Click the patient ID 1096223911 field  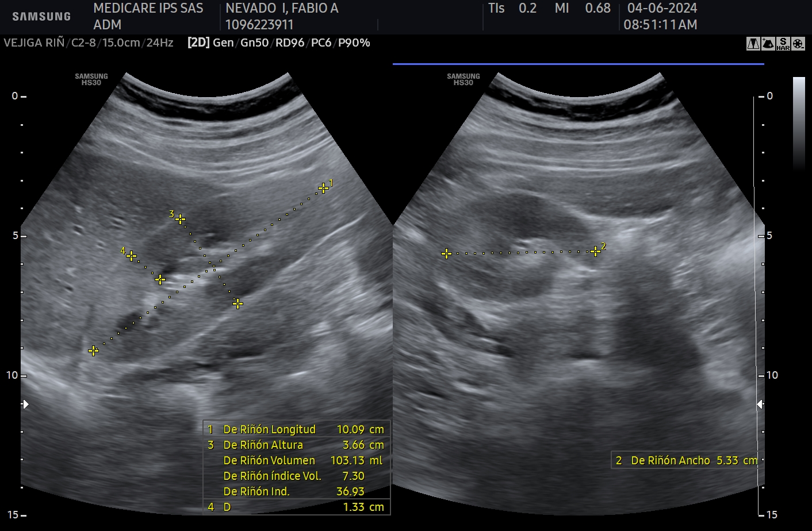coord(259,25)
